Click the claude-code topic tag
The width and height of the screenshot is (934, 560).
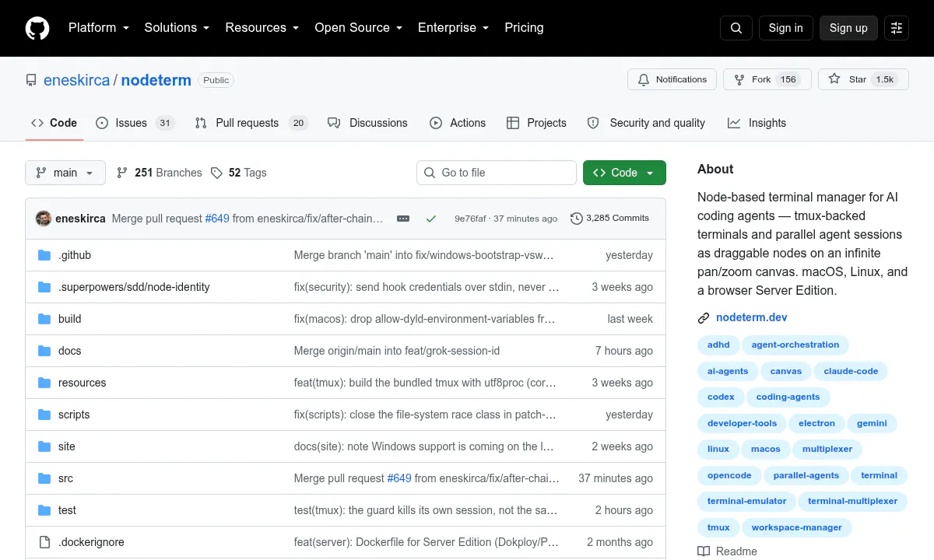click(851, 371)
